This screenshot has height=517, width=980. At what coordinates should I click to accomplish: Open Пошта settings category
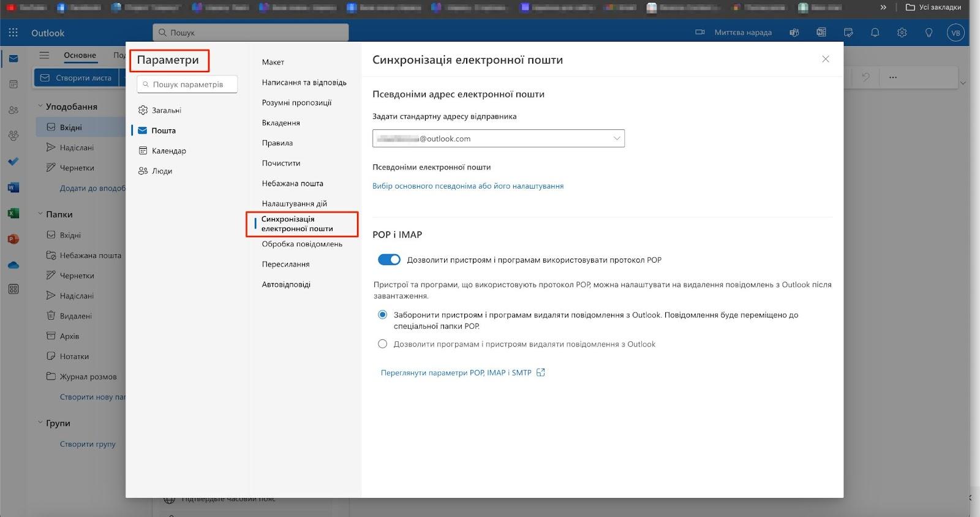(x=157, y=130)
